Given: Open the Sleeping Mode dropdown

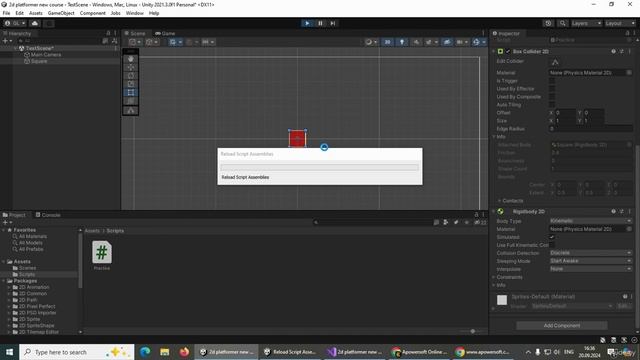Looking at the screenshot, I should point(591,261).
